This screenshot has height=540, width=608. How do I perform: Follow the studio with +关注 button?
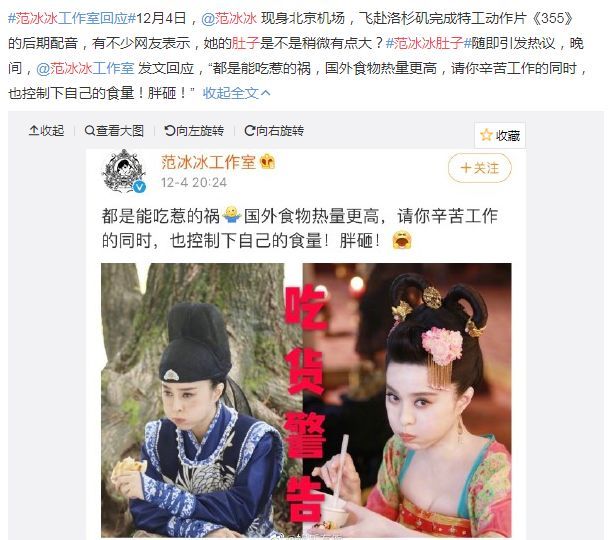pos(480,168)
